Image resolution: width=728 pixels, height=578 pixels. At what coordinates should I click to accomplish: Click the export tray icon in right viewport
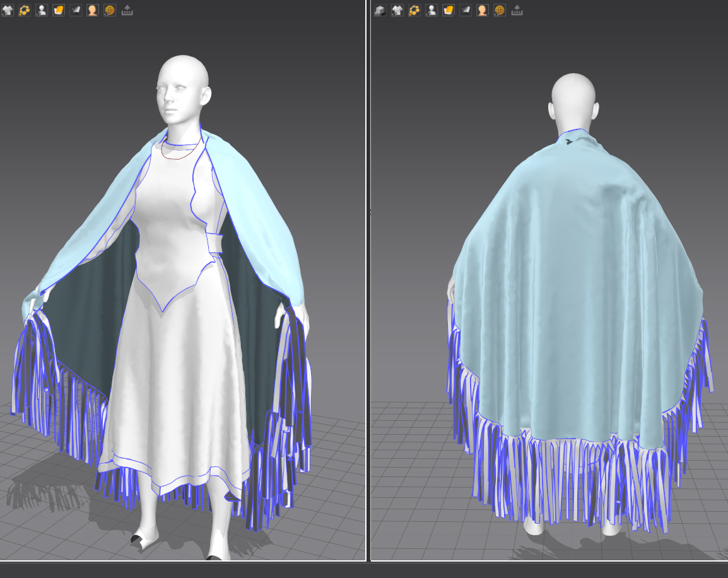(x=517, y=10)
